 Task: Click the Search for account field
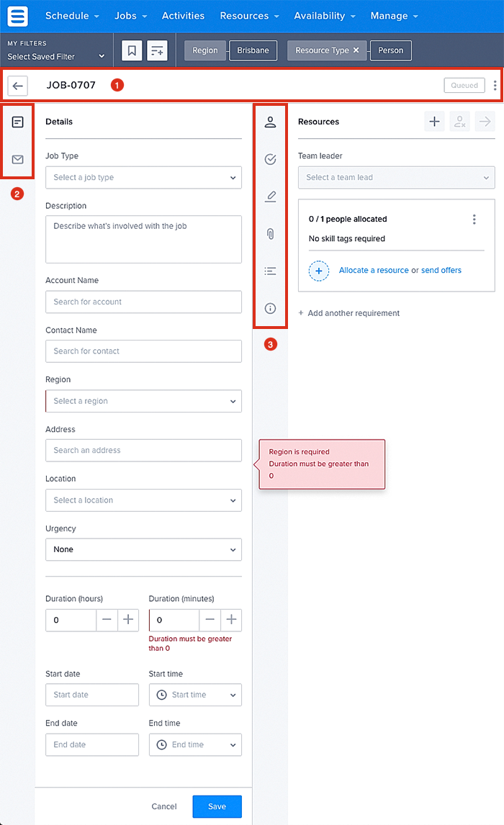143,302
